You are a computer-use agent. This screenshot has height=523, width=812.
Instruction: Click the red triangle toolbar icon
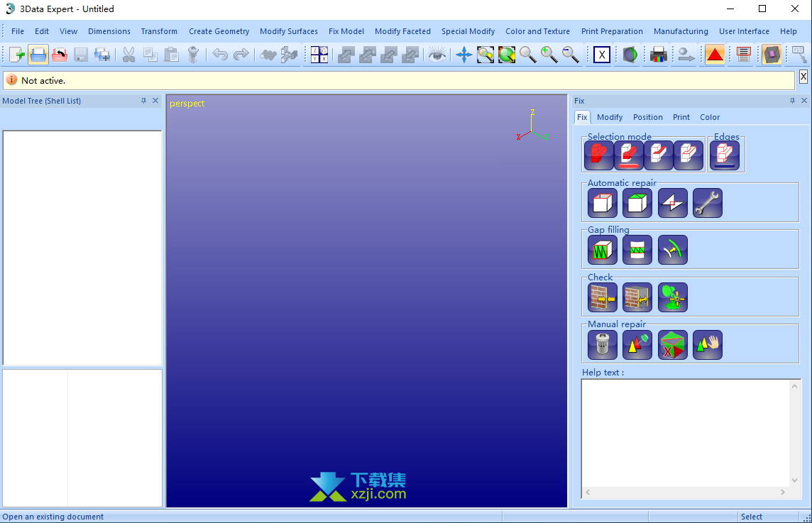715,55
